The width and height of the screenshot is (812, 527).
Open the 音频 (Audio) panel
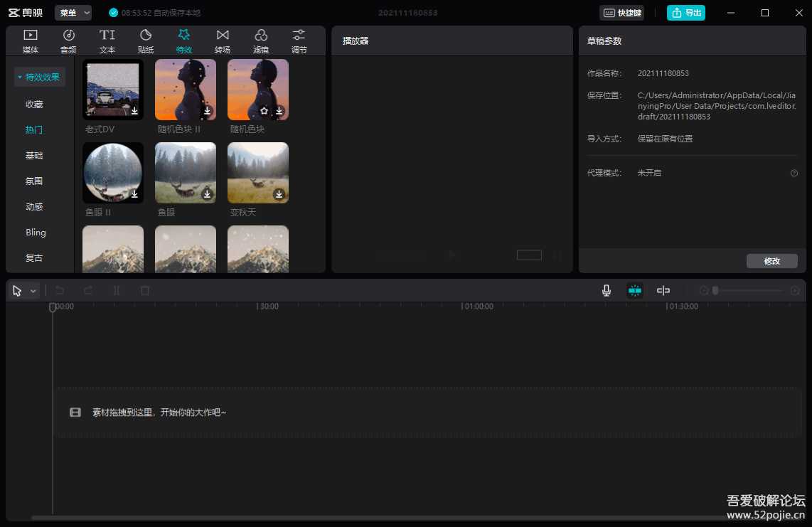pyautogui.click(x=68, y=40)
